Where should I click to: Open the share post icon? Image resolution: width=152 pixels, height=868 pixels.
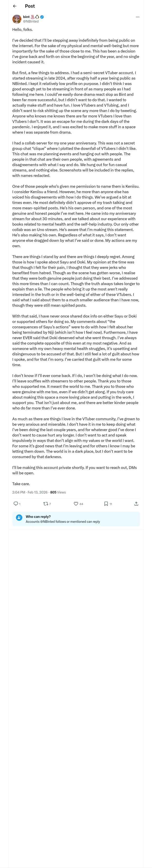coord(136,503)
